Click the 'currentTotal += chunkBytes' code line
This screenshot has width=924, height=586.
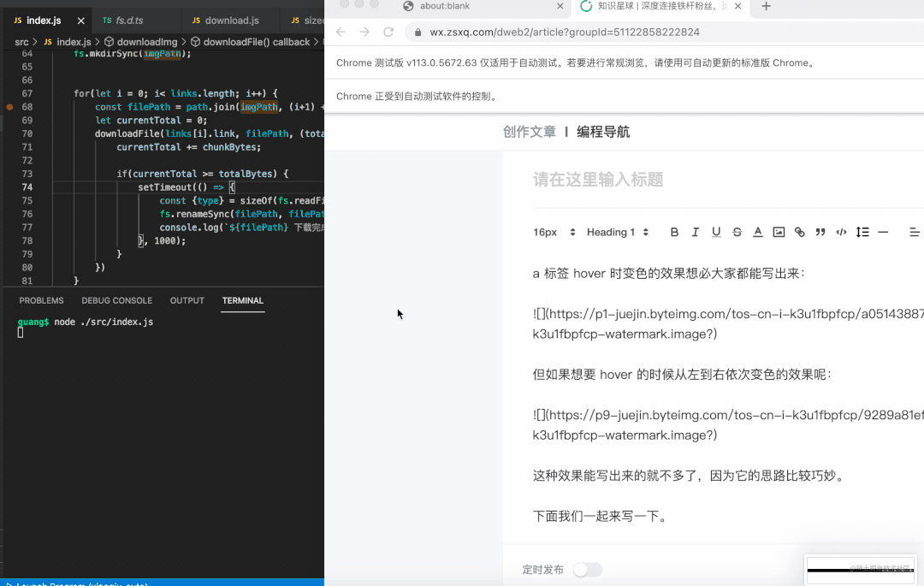[188, 147]
